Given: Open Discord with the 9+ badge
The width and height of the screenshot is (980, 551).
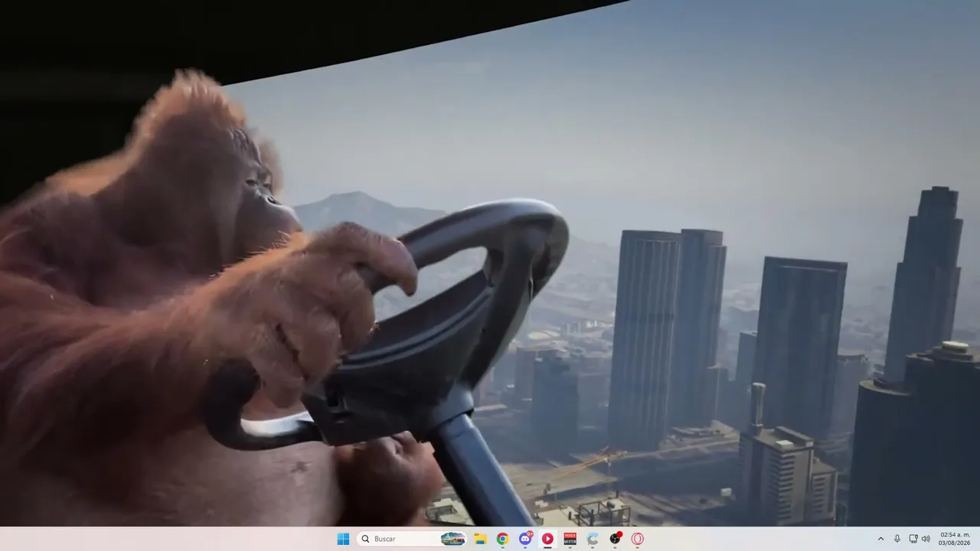Looking at the screenshot, I should tap(525, 539).
